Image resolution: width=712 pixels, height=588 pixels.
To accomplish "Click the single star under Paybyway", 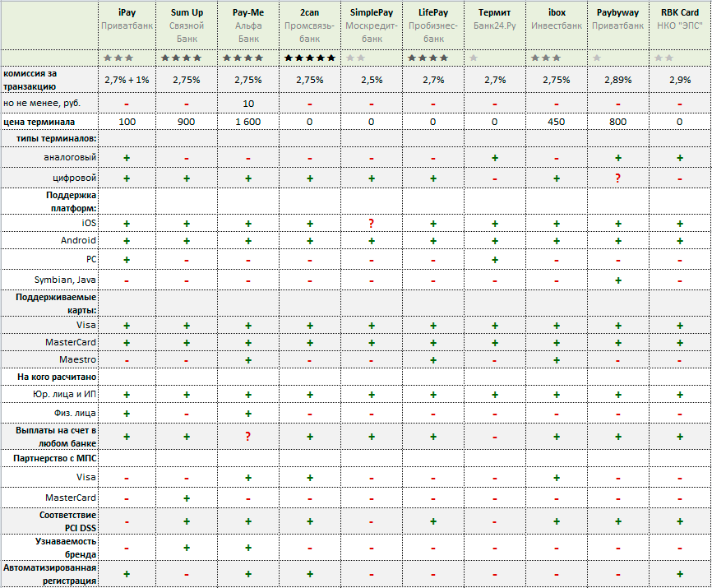I will click(597, 58).
